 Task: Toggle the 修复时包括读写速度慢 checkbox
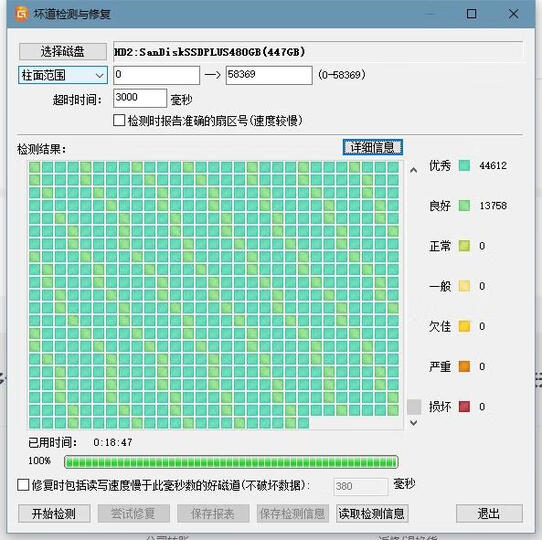(x=23, y=485)
